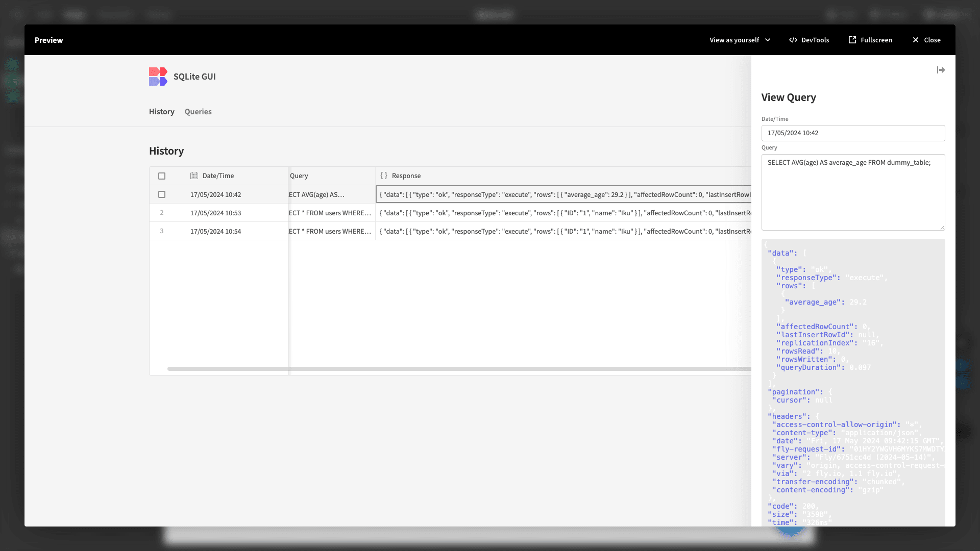Click the Query textarea's corner grip handle

(x=942, y=228)
